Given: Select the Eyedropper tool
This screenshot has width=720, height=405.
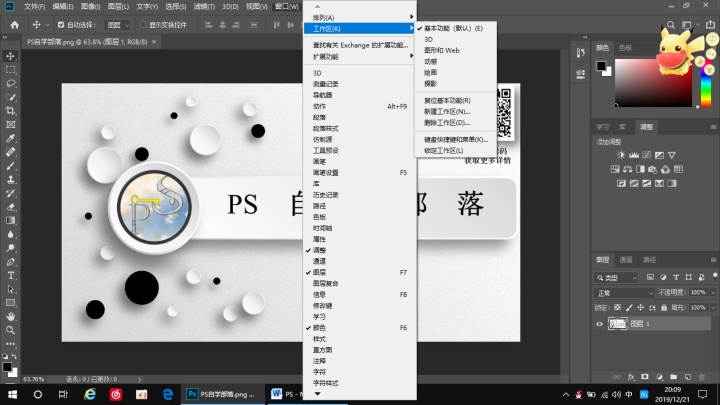Looking at the screenshot, I should [10, 138].
